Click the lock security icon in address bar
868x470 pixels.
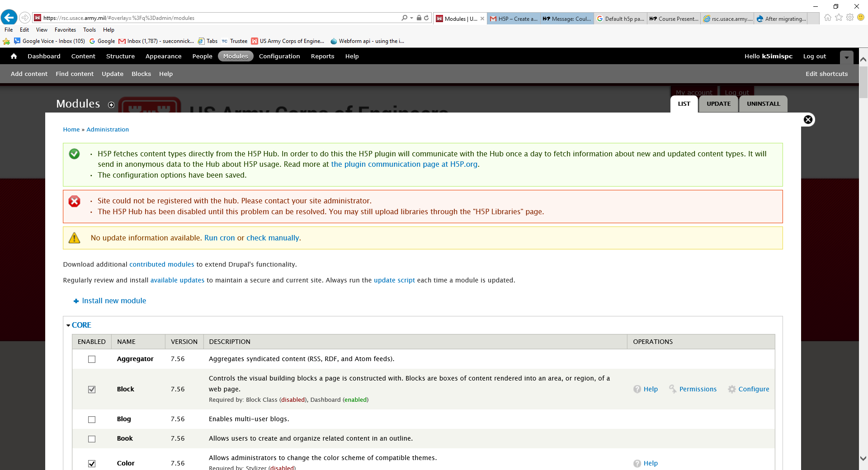pos(419,18)
